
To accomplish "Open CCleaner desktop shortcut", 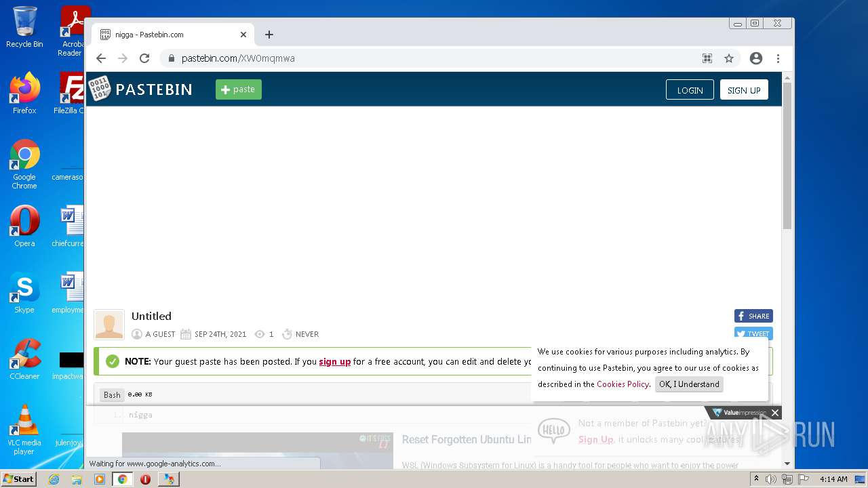I will pyautogui.click(x=24, y=359).
